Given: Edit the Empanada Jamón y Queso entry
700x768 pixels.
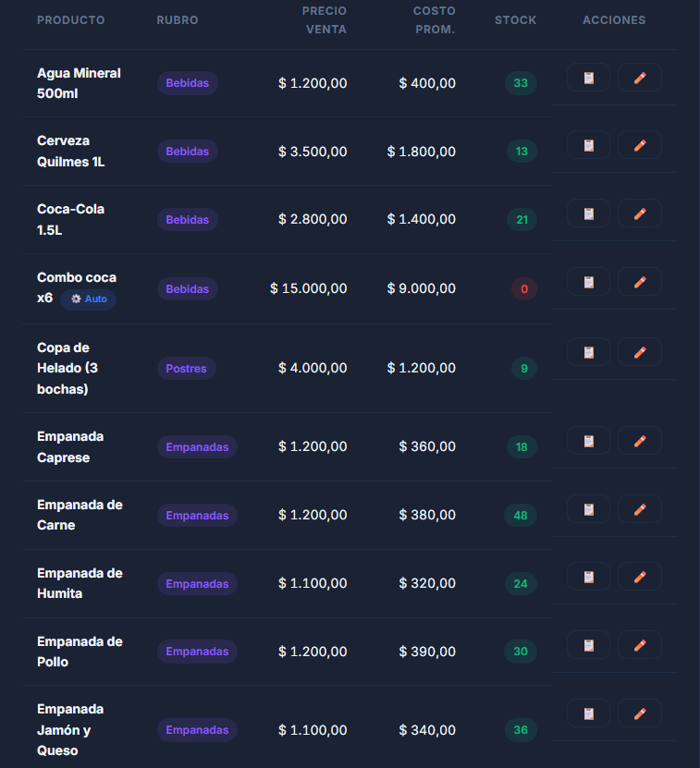Looking at the screenshot, I should pos(639,713).
